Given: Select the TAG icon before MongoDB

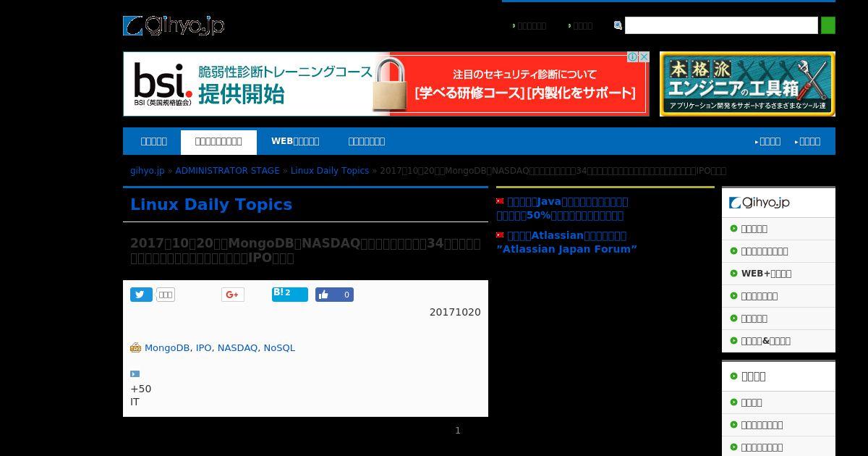Looking at the screenshot, I should [135, 347].
